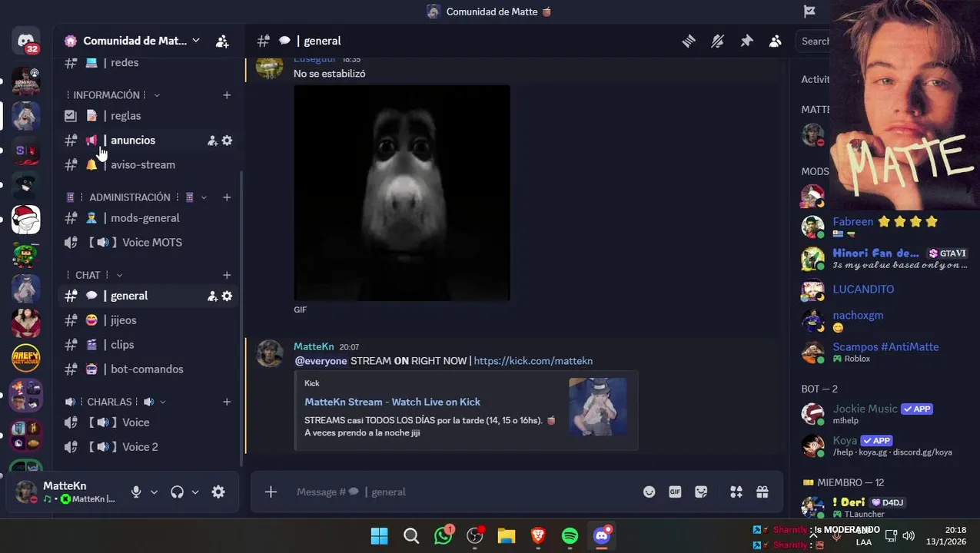
Task: Open the mods-general channel
Action: click(x=148, y=218)
